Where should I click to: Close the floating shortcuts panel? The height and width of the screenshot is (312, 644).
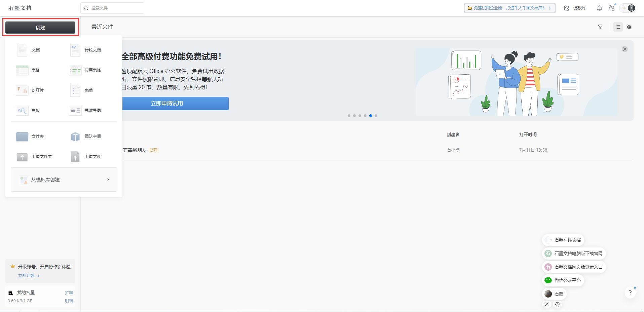point(547,304)
